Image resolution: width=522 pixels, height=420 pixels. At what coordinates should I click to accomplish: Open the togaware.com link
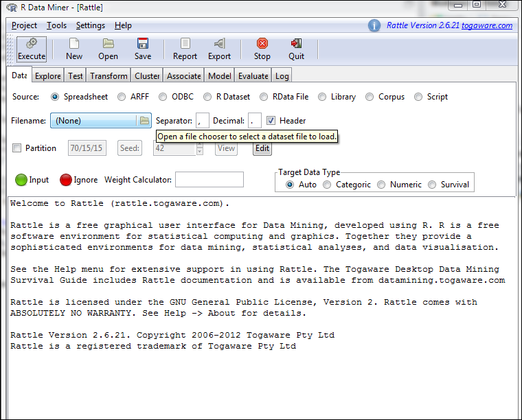tap(487, 25)
